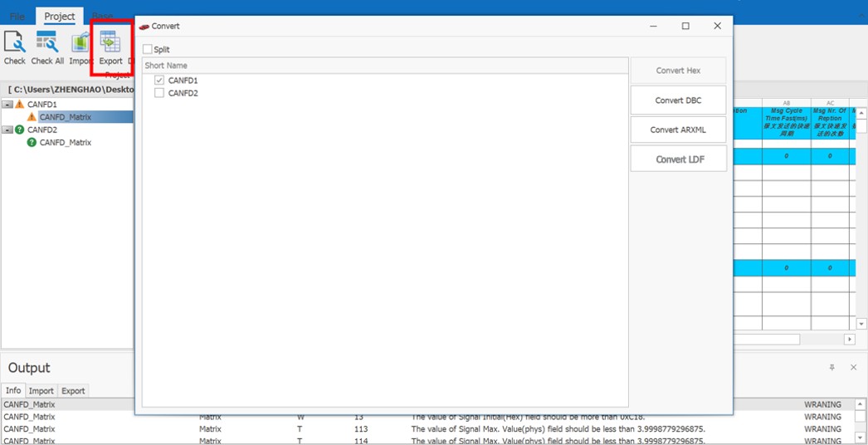Uncheck the CANFD1 checkbox in Convert list
Viewport: 868px width, 445px height.
[159, 81]
